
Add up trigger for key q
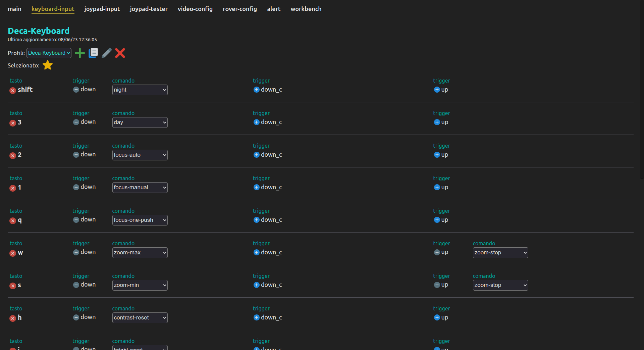pyautogui.click(x=437, y=220)
